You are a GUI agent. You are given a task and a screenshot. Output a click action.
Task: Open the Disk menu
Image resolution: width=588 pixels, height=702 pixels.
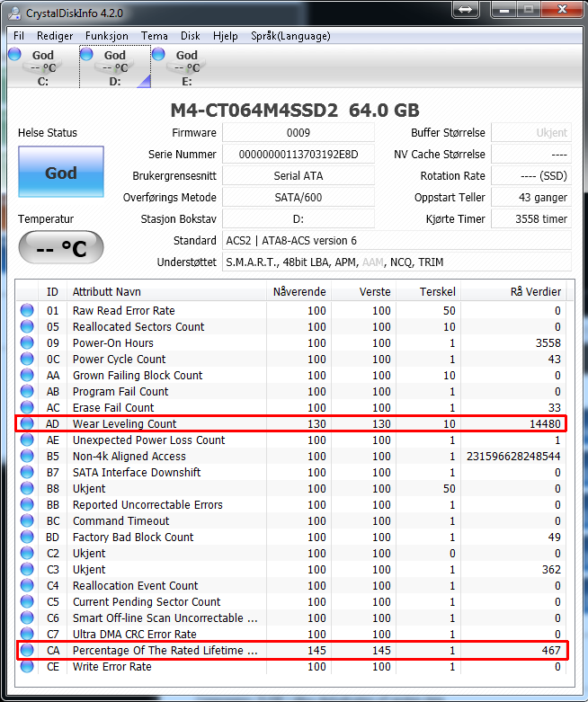191,36
